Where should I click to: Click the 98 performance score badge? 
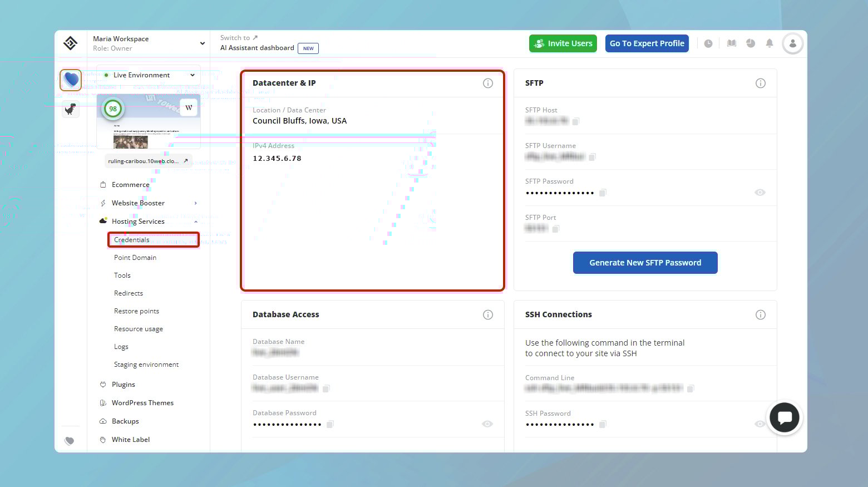tap(113, 109)
